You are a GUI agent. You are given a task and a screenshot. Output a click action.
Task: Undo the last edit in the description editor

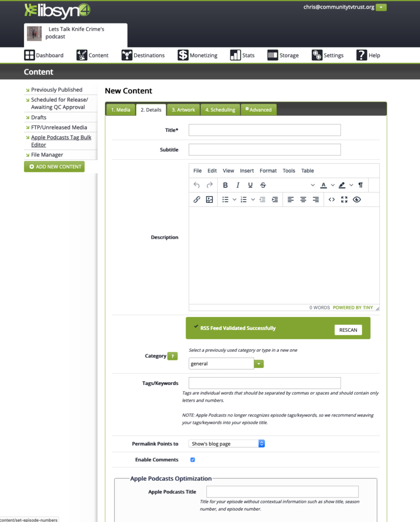197,185
